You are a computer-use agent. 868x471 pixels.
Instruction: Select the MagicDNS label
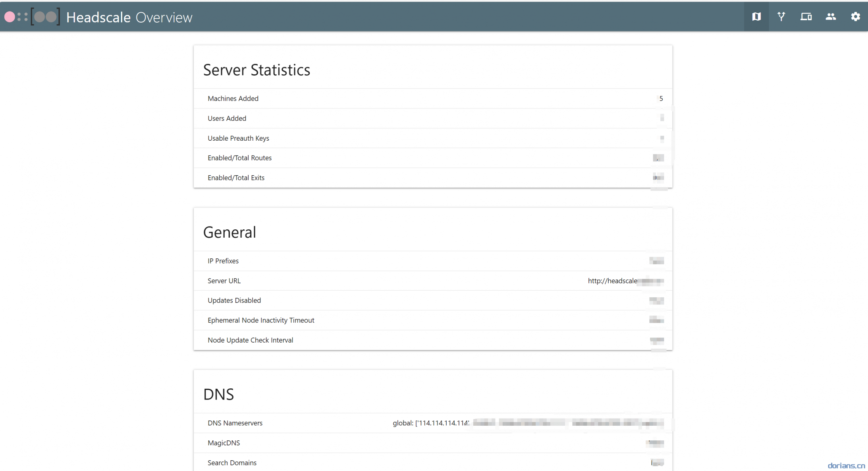tap(224, 443)
